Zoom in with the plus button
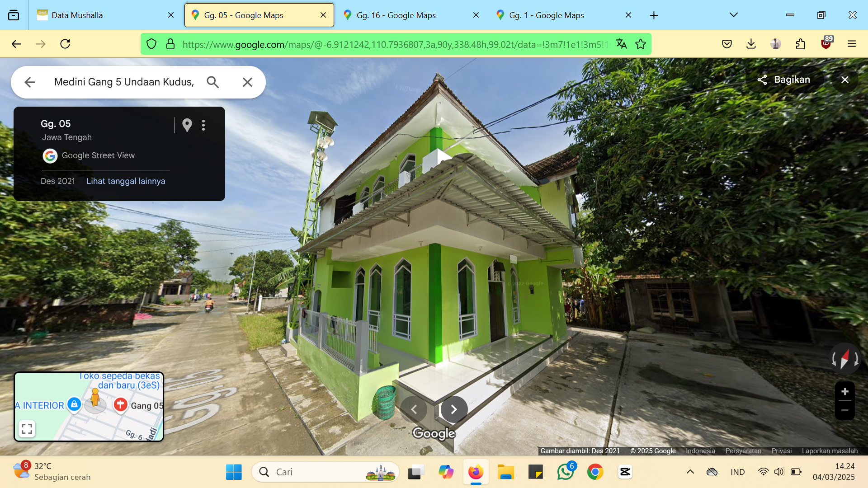 [x=844, y=392]
